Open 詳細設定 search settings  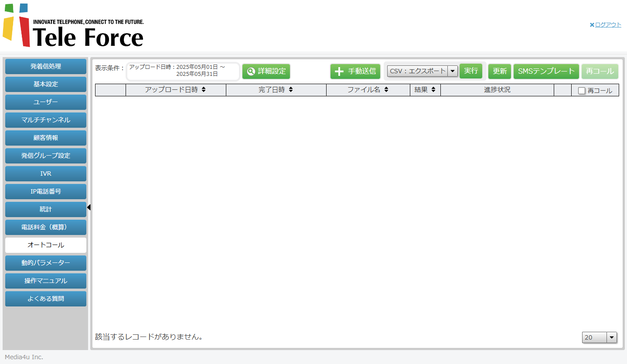(266, 71)
